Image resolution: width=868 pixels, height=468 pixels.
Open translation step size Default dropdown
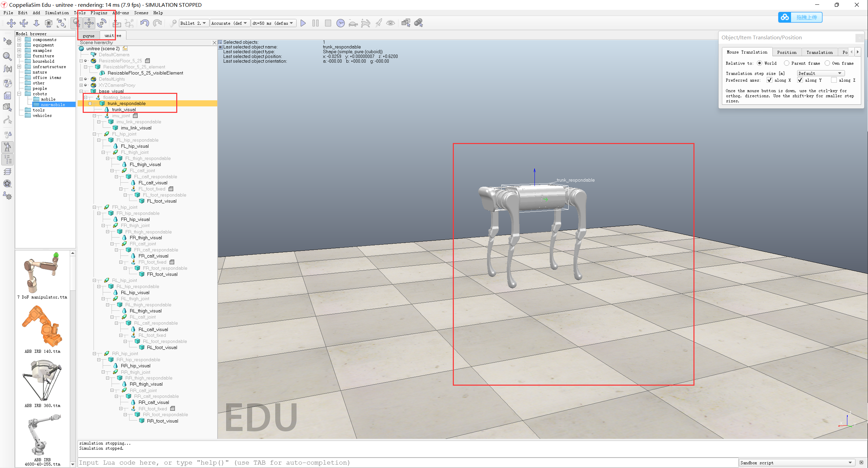[820, 73]
